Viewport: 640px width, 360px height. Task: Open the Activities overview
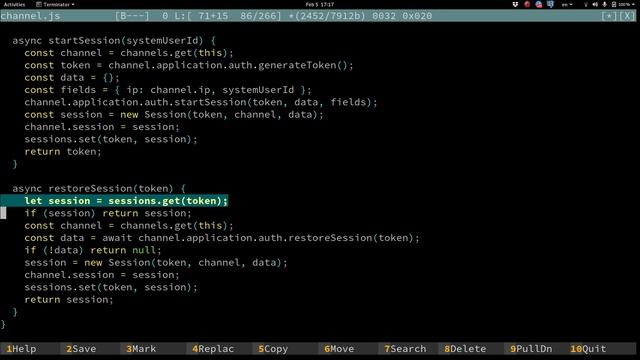14,4
